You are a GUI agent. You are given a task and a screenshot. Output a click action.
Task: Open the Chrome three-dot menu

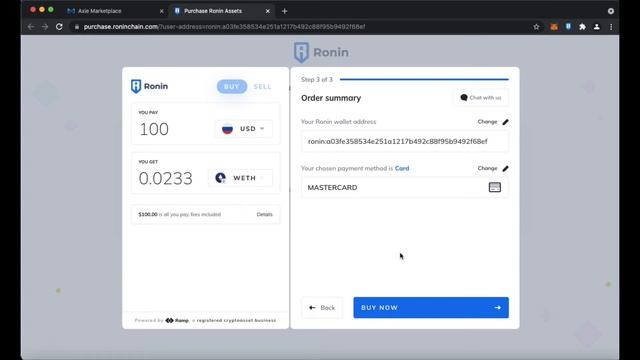pyautogui.click(x=611, y=27)
